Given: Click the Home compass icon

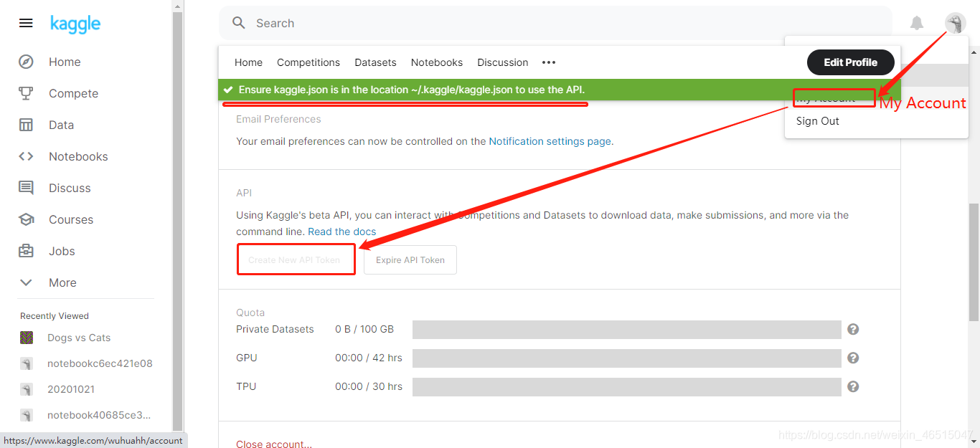Looking at the screenshot, I should tap(26, 62).
